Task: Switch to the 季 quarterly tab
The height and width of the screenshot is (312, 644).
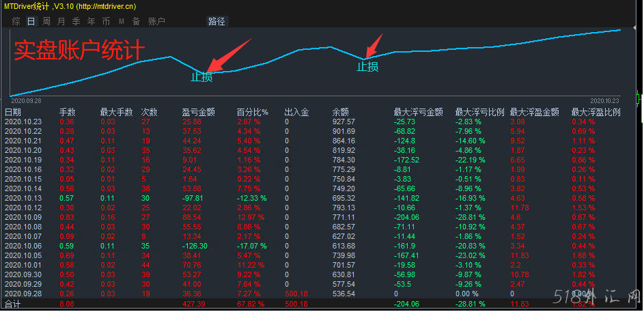Action: click(76, 21)
